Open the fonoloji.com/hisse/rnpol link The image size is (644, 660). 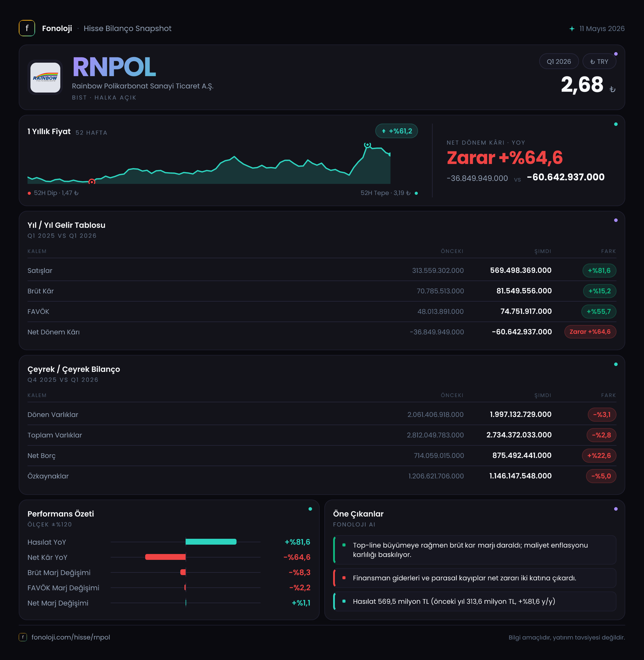pyautogui.click(x=71, y=637)
